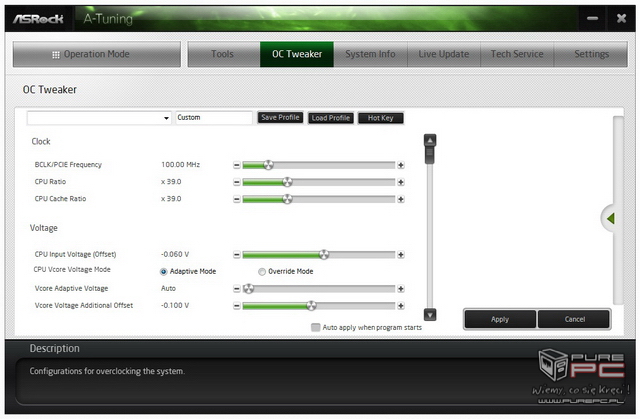The image size is (640, 419).
Task: Minimize the A-Tuning window
Action: coord(593,18)
